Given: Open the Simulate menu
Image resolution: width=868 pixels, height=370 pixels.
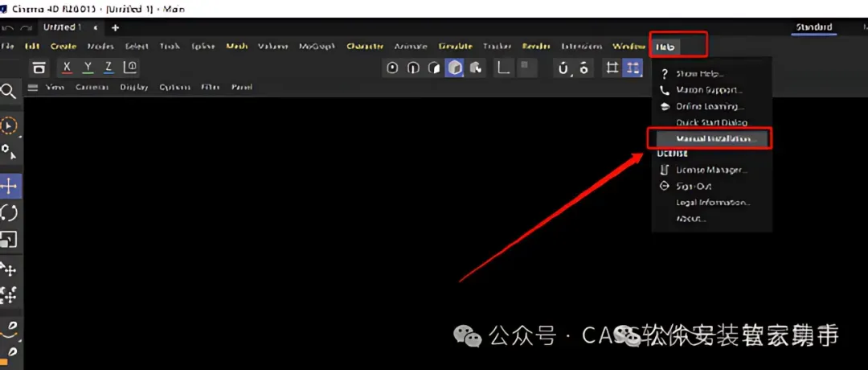Looking at the screenshot, I should [455, 47].
